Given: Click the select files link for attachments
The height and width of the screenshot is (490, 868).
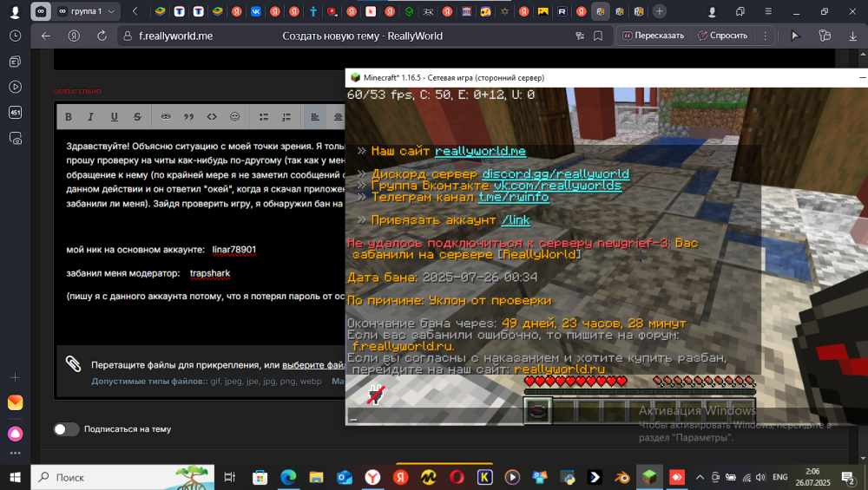Looking at the screenshot, I should (313, 365).
